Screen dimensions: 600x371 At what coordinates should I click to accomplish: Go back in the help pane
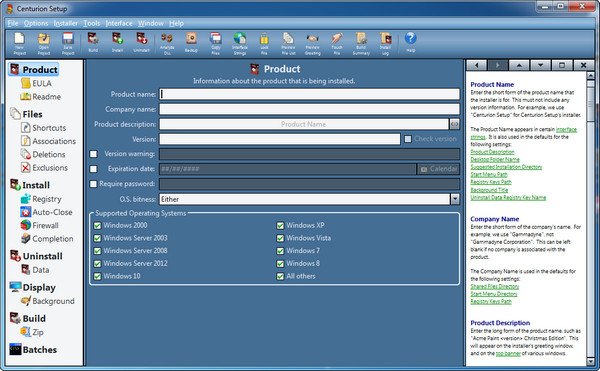pyautogui.click(x=476, y=65)
